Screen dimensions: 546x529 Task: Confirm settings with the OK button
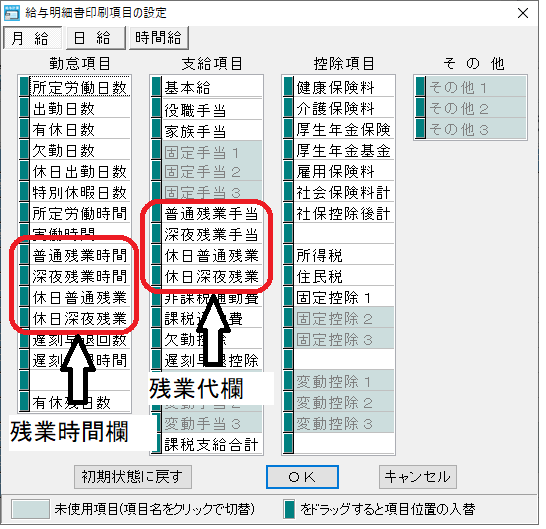click(302, 476)
